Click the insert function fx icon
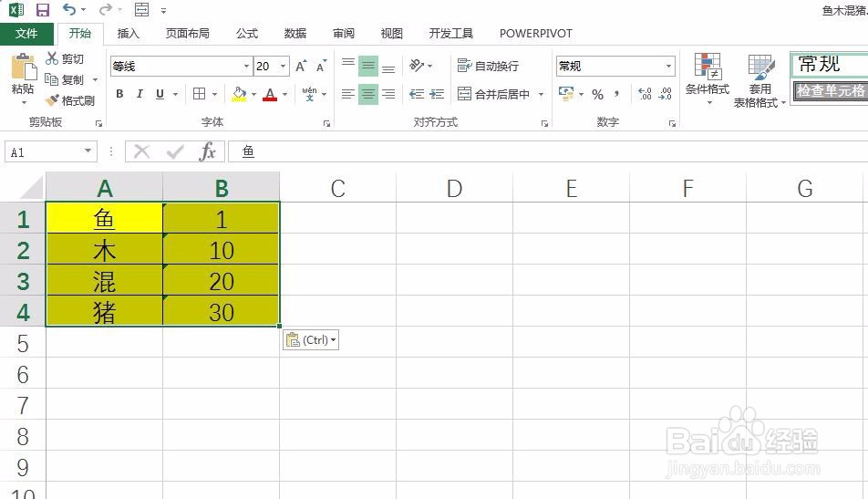Screen dimensions: 868x499 click(x=208, y=151)
